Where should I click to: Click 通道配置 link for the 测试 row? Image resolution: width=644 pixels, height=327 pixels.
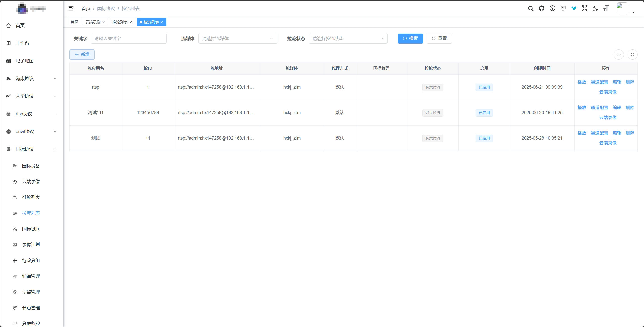point(599,133)
